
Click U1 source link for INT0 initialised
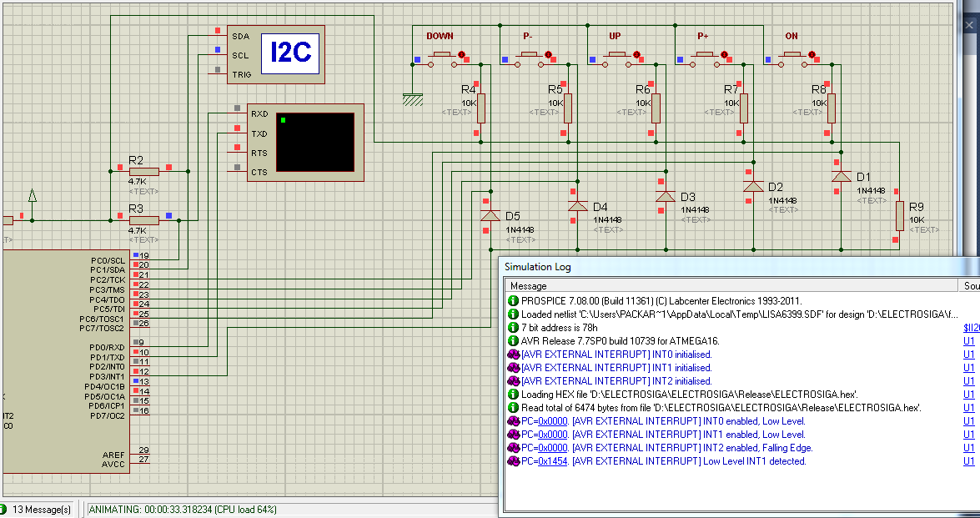coord(969,355)
